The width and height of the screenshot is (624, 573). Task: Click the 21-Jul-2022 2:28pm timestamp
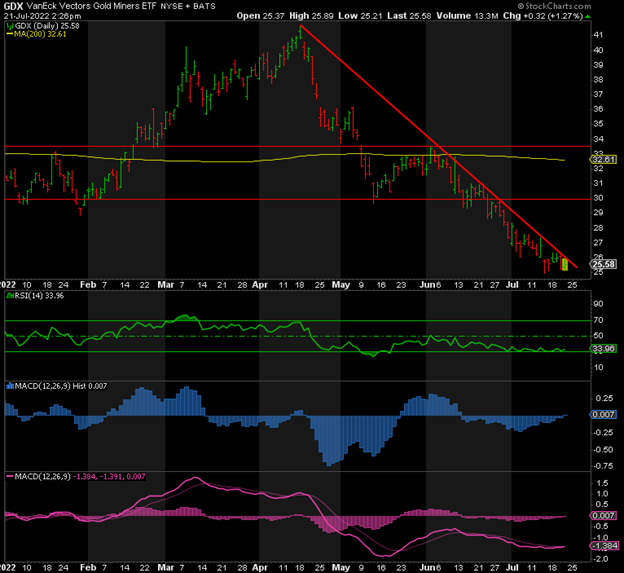43,16
